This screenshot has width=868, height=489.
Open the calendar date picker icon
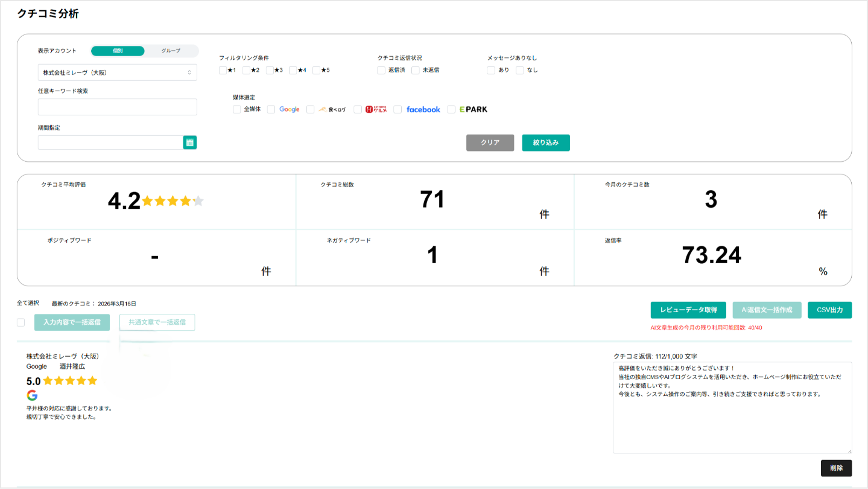tap(190, 142)
